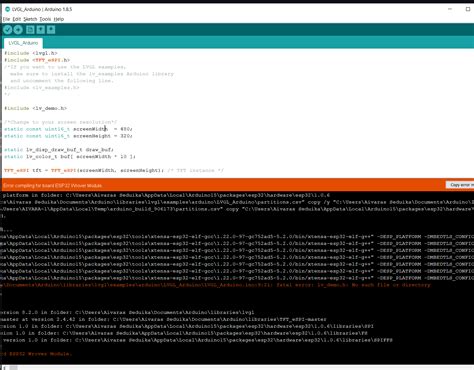This screenshot has height=370, width=474.
Task: Click the Save sketch icon
Action: (x=51, y=30)
